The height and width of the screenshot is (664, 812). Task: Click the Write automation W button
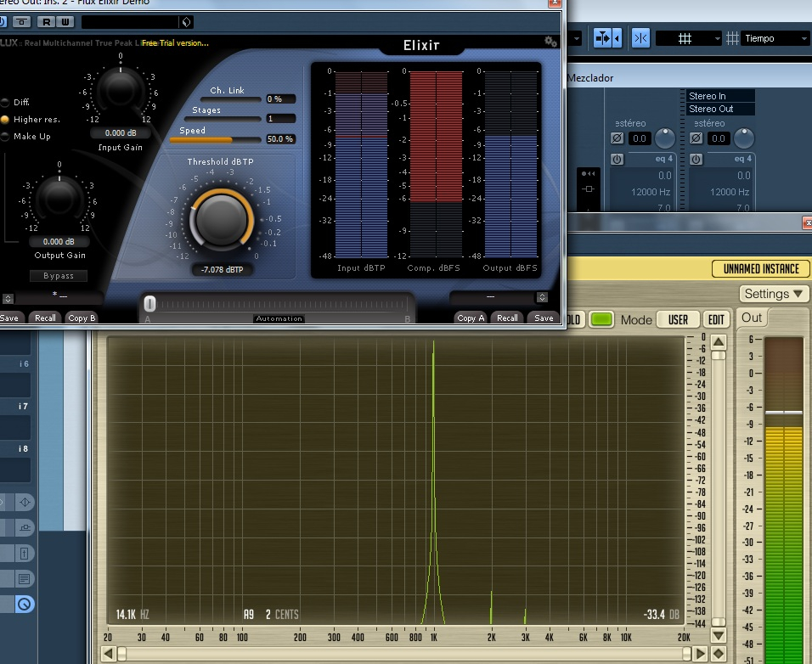[65, 21]
